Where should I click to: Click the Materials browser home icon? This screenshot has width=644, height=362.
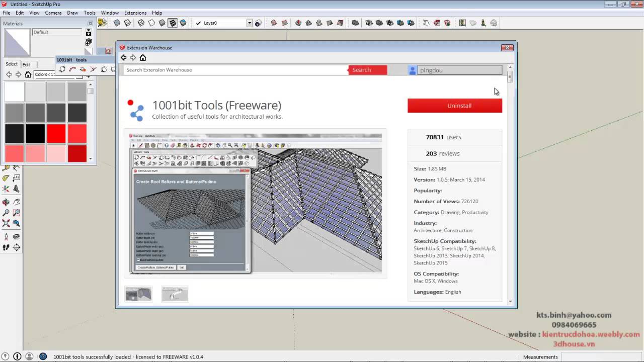coord(28,74)
